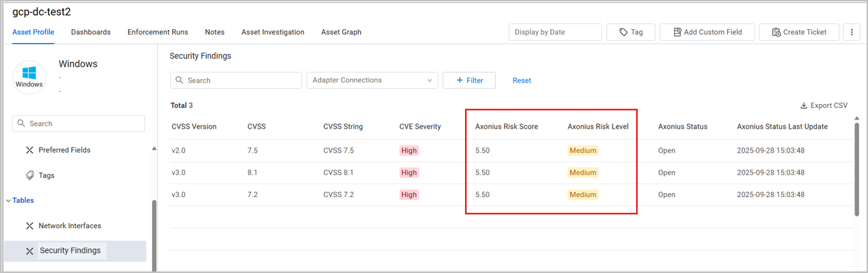The height and width of the screenshot is (273, 868).
Task: Click the Add Custom Field button
Action: coord(707,32)
